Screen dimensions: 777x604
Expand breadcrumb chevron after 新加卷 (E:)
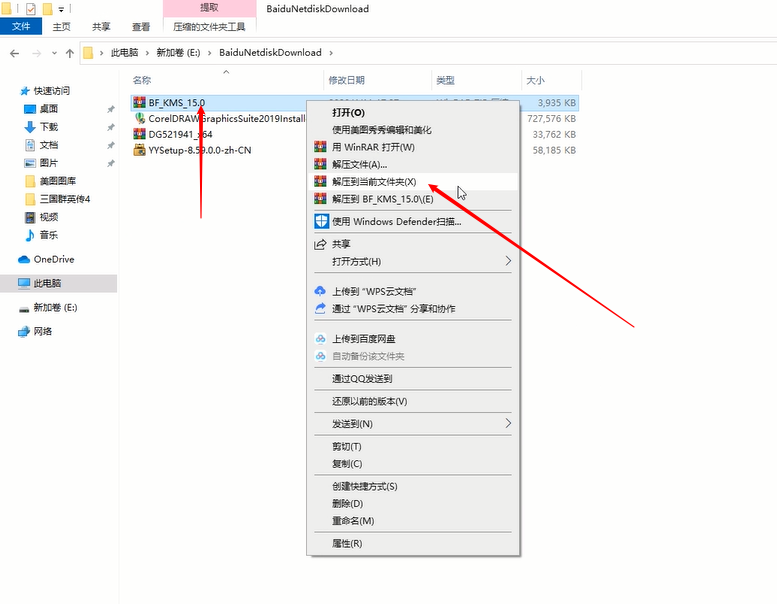(209, 53)
